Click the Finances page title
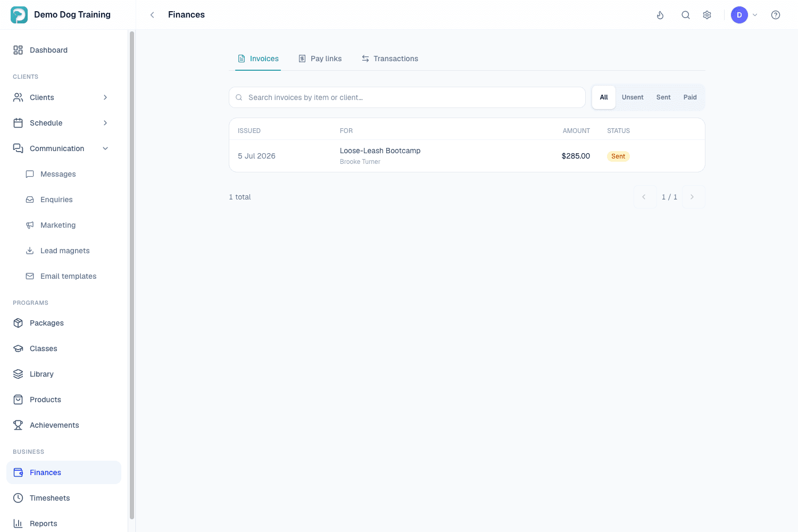 tap(186, 15)
